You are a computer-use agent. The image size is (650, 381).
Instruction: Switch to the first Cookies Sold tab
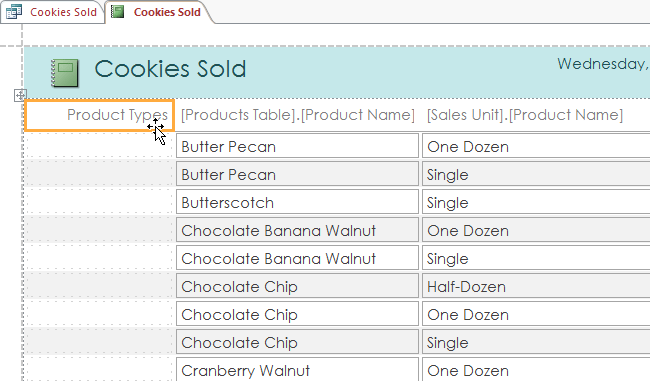tap(53, 12)
